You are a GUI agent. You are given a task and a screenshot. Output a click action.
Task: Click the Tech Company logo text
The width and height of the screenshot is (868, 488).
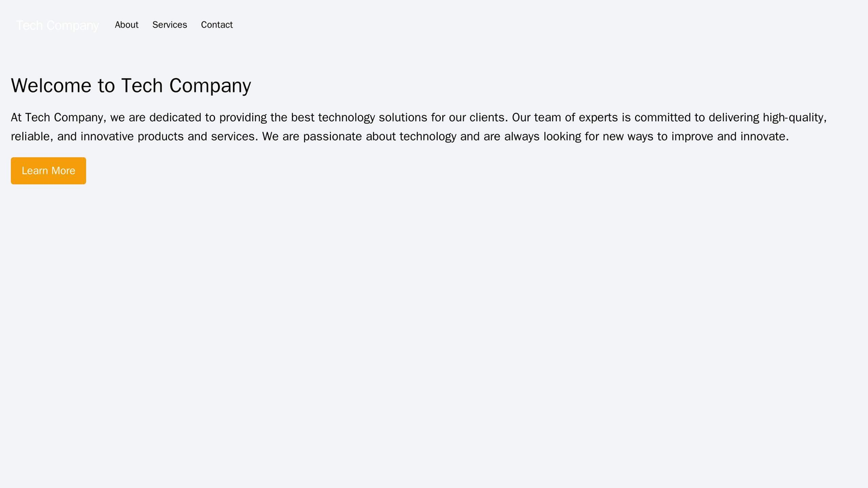[57, 25]
